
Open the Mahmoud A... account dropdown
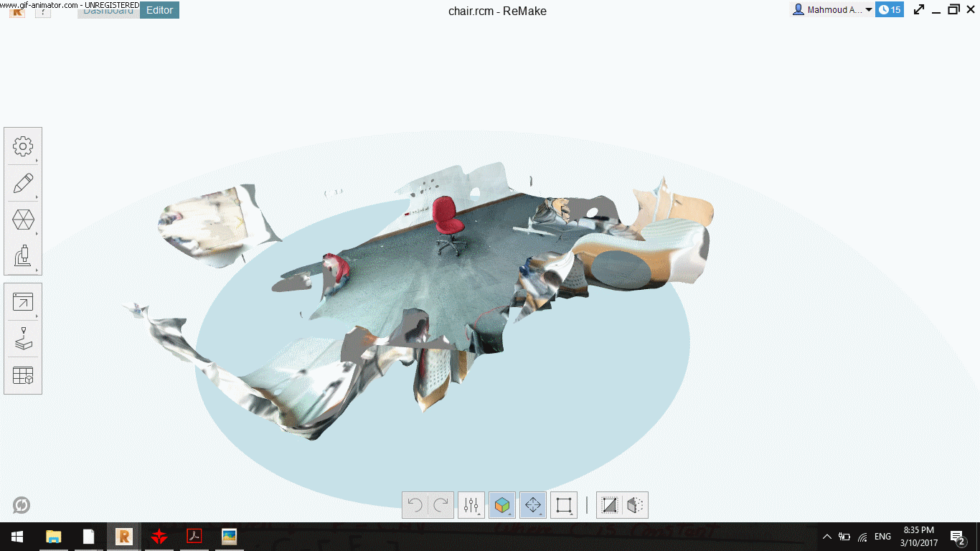click(831, 10)
